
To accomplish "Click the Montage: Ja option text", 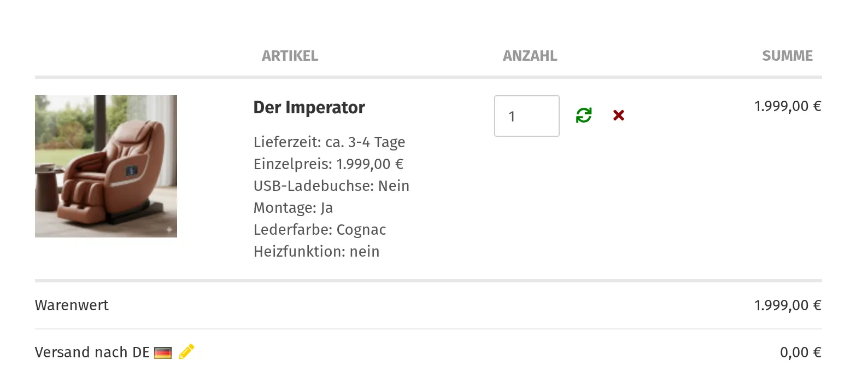I will [293, 208].
